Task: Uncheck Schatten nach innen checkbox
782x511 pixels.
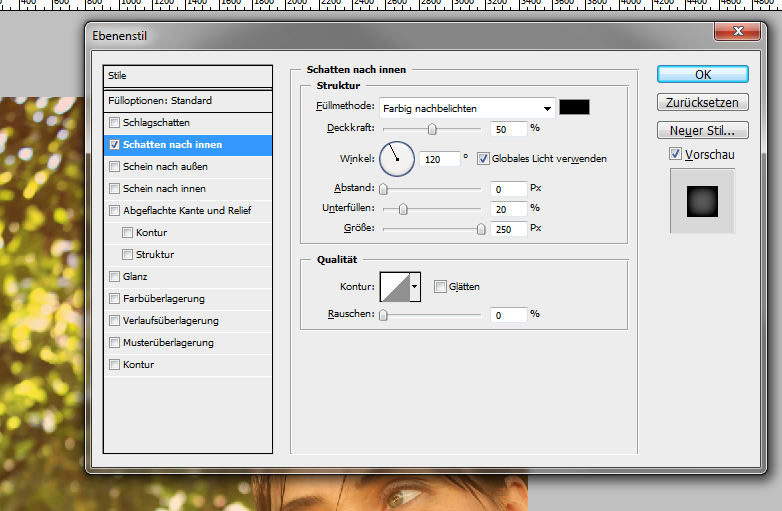Action: [115, 145]
